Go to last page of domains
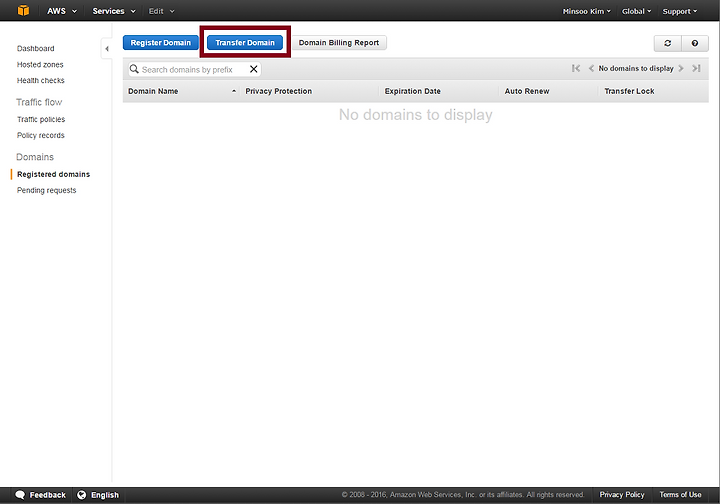Screen dimensions: 720x504 pyautogui.click(x=696, y=68)
